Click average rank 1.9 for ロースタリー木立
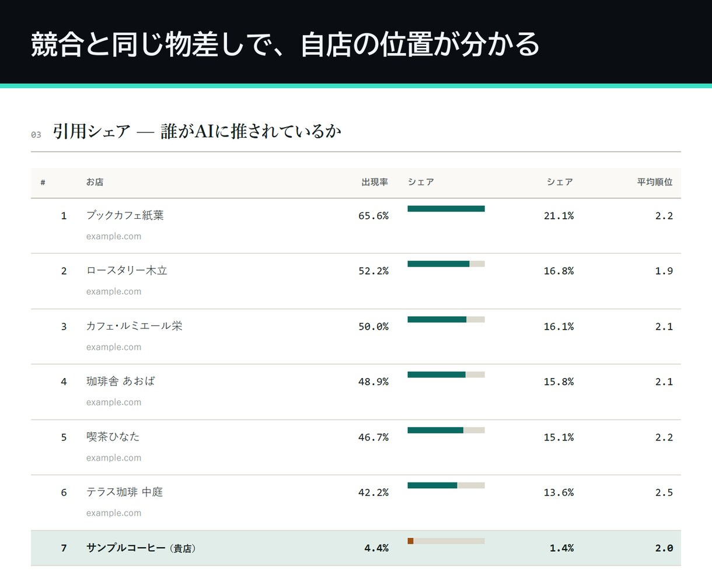The width and height of the screenshot is (712, 588). [664, 271]
